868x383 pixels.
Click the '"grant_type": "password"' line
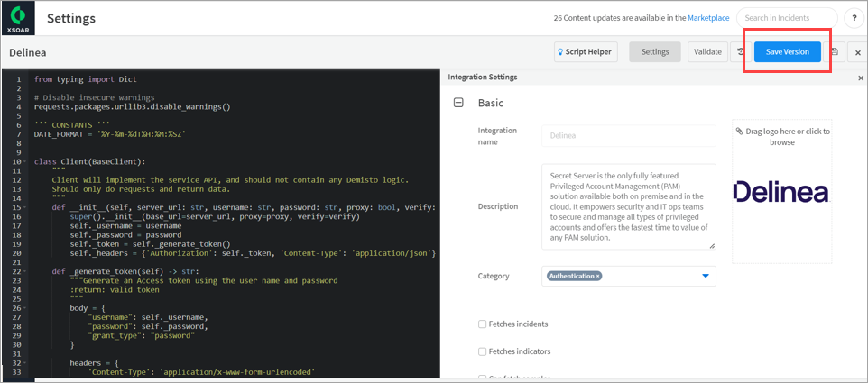pyautogui.click(x=141, y=335)
